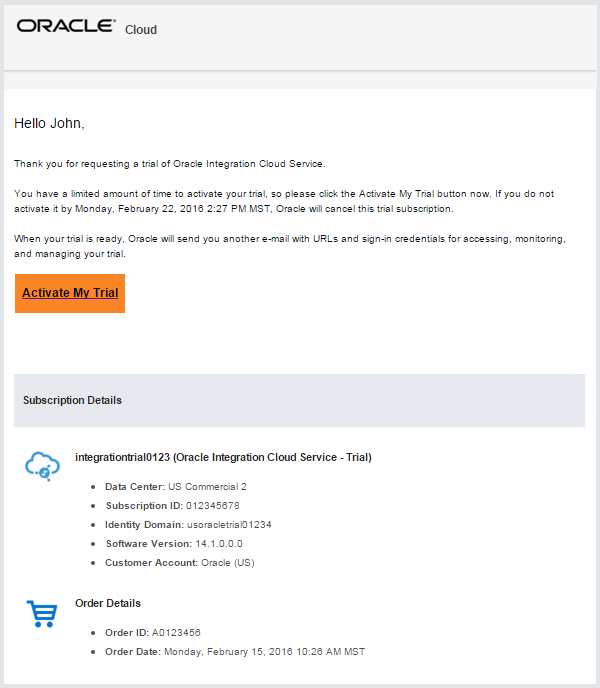Viewport: 600px width, 688px height.
Task: Click the Oracle logo in header
Action: click(x=66, y=26)
